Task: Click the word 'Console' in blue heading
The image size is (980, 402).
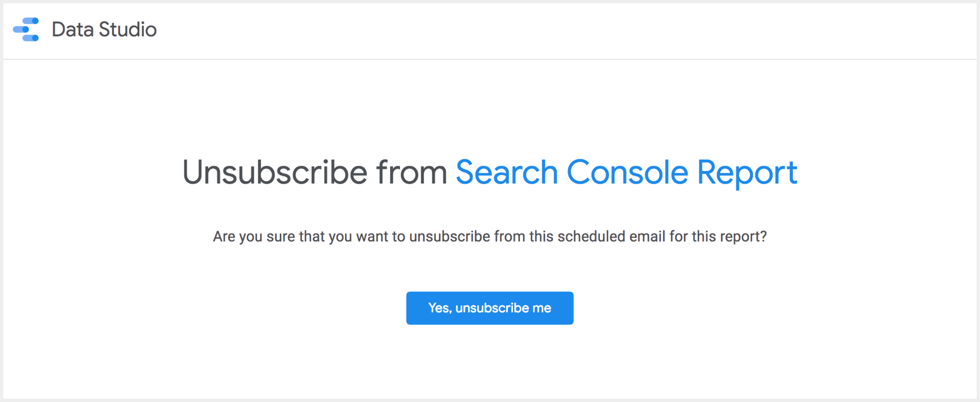Action: click(x=627, y=173)
